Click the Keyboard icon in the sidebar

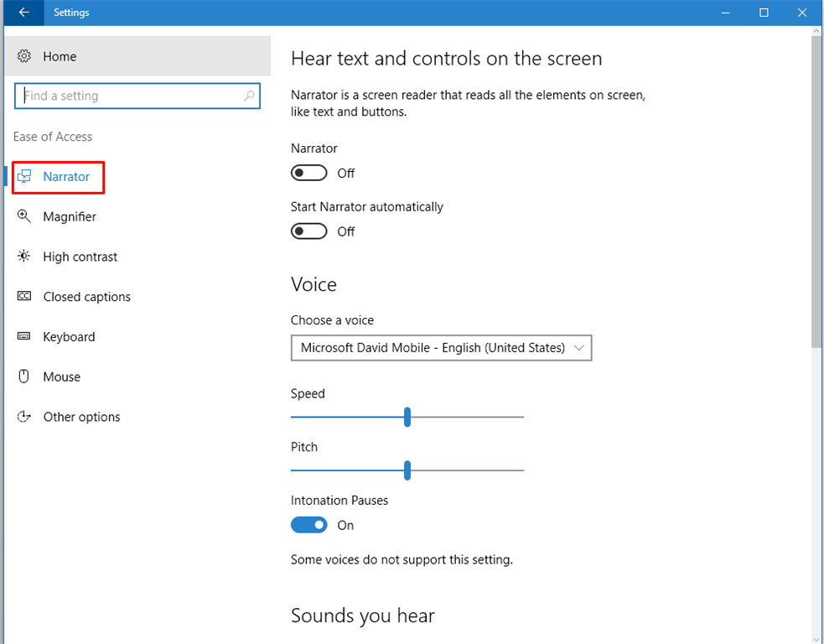(23, 336)
